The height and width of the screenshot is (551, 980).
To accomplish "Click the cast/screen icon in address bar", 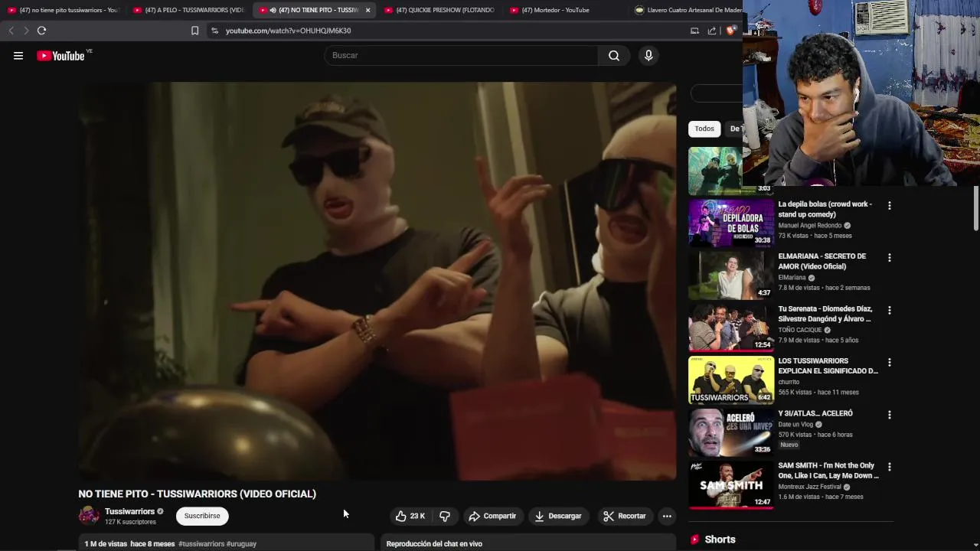I will point(694,31).
